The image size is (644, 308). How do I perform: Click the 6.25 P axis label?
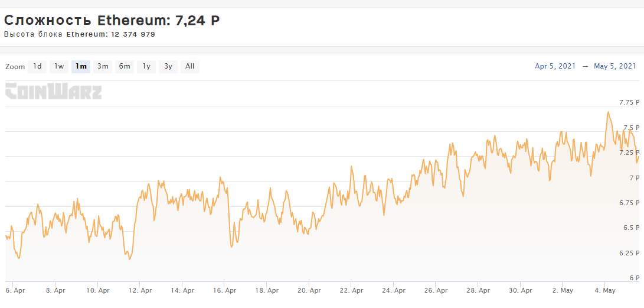pyautogui.click(x=629, y=253)
